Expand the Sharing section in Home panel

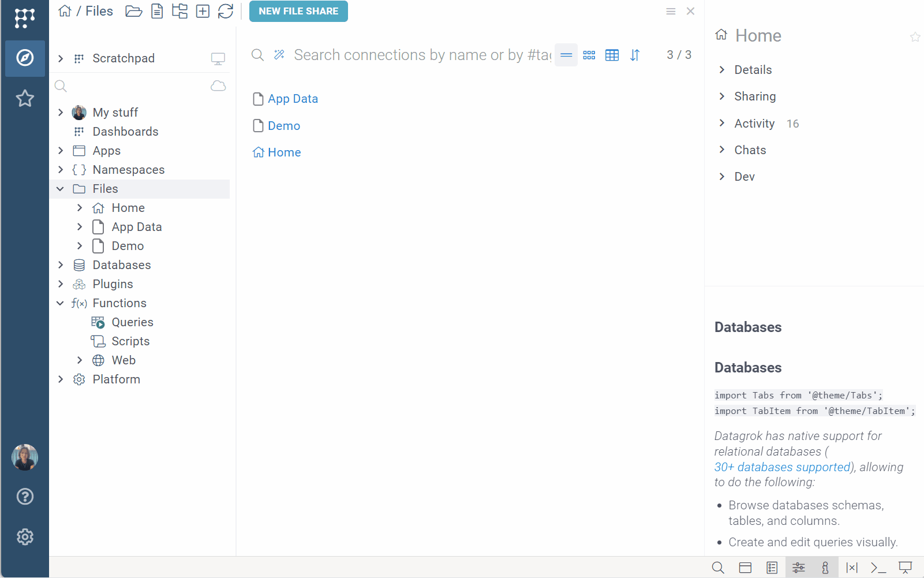pos(722,96)
